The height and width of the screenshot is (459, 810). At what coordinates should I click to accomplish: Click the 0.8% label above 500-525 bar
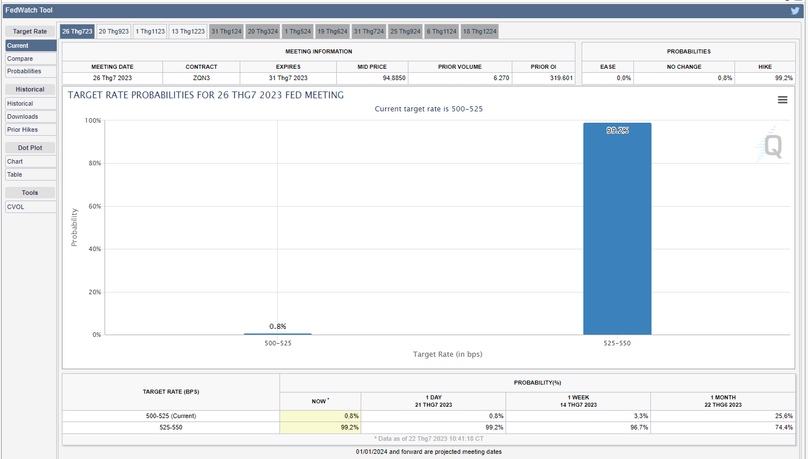point(277,327)
